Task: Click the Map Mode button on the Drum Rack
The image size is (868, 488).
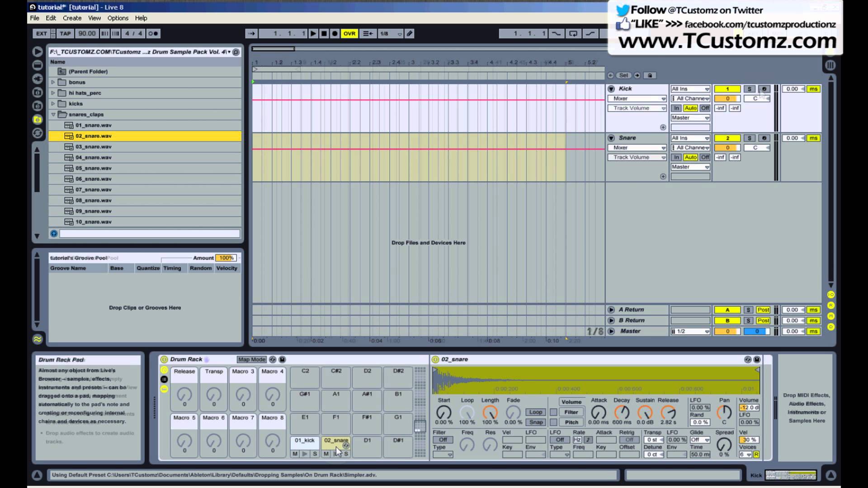Action: coord(251,359)
